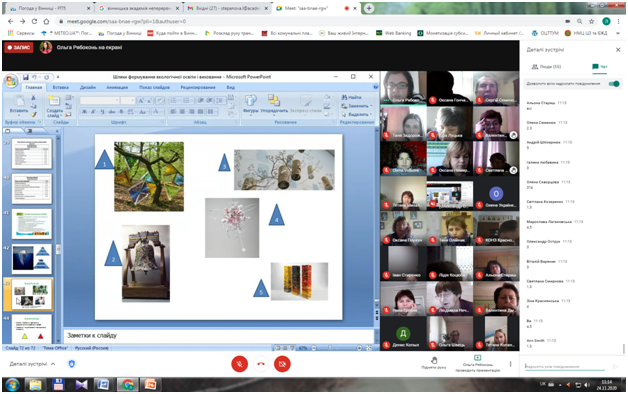
Task: Open the customize quick access toolbar arrow
Action: tap(58, 77)
